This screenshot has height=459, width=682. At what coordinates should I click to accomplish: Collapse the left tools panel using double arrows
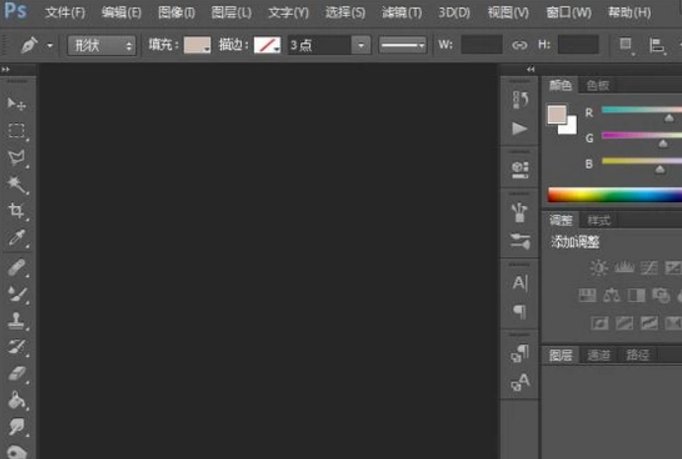click(x=6, y=70)
